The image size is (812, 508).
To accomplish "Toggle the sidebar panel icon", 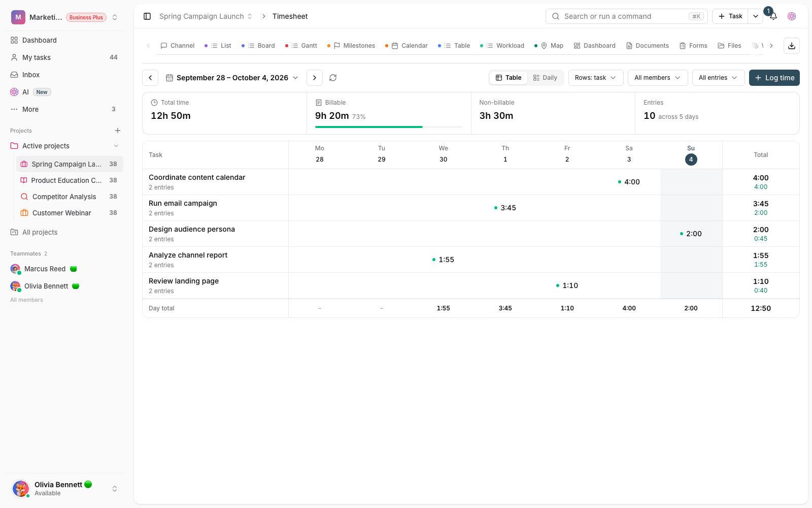I will tap(147, 16).
